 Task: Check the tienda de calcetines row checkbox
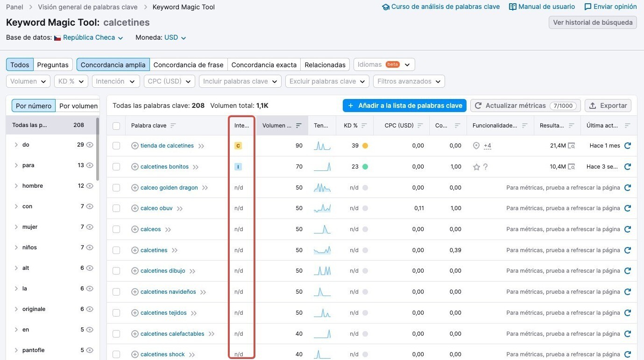[116, 146]
